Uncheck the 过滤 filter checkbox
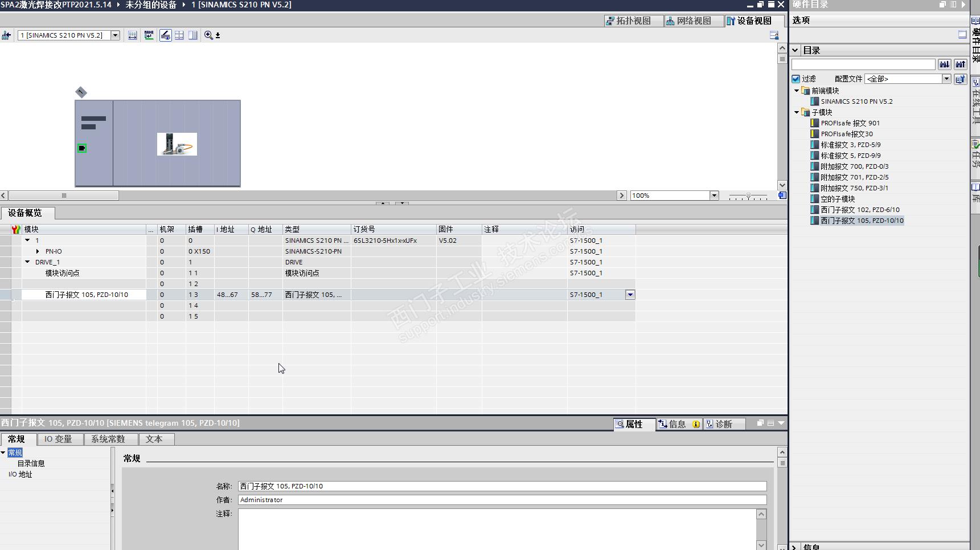The image size is (980, 550). tap(796, 79)
